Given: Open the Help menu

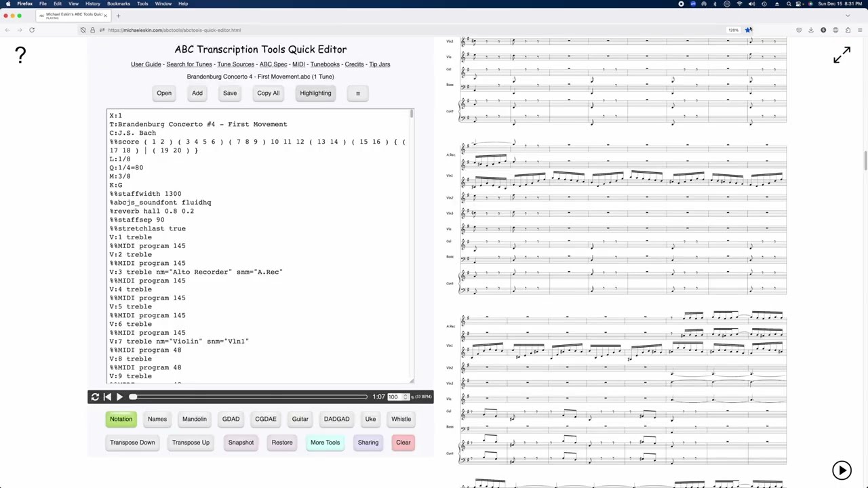Looking at the screenshot, I should pos(183,3).
